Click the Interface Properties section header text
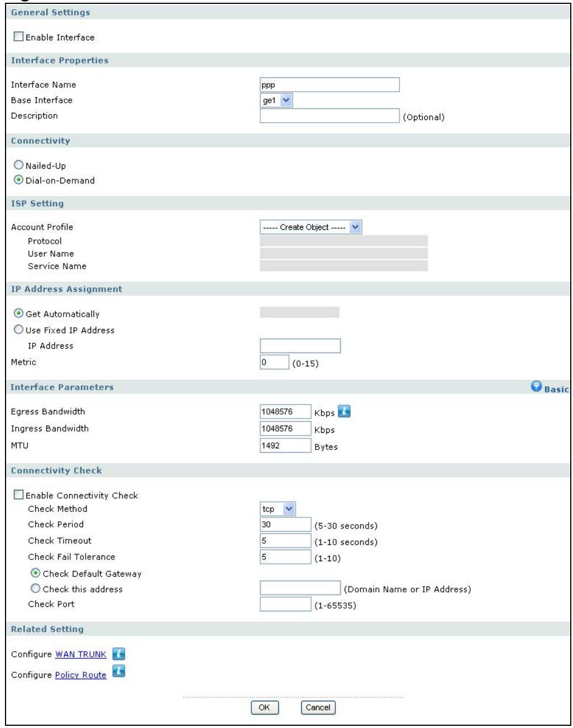 pyautogui.click(x=60, y=60)
